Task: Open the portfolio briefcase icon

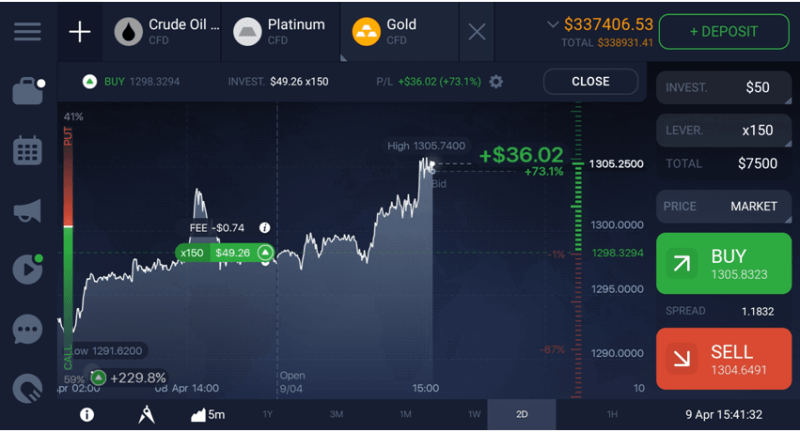Action: coord(28,91)
